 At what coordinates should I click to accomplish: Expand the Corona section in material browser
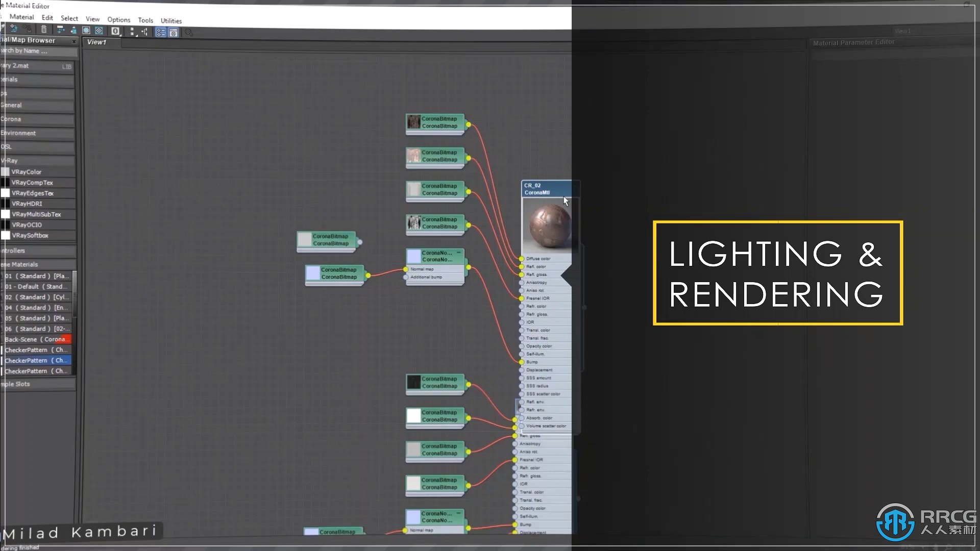[x=11, y=118]
